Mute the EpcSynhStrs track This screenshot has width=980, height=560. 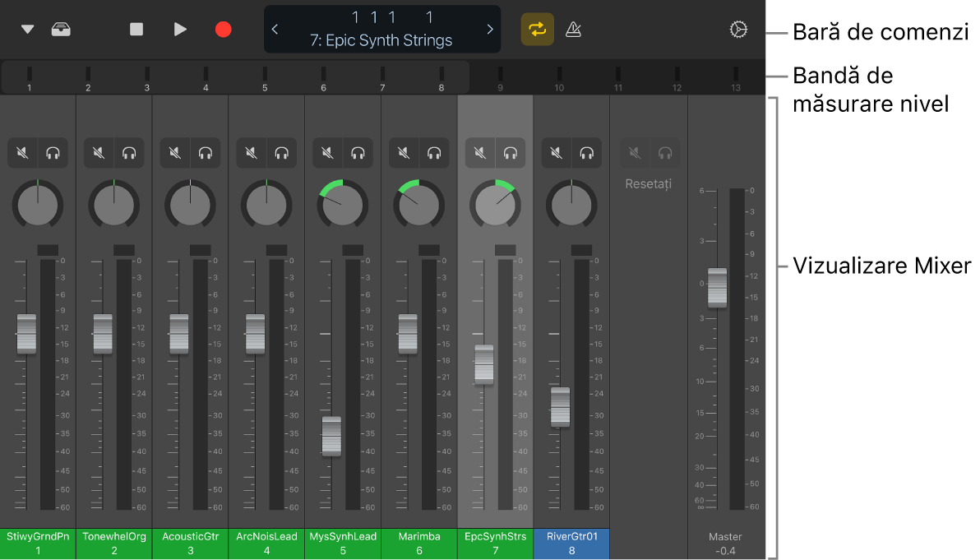tap(479, 152)
